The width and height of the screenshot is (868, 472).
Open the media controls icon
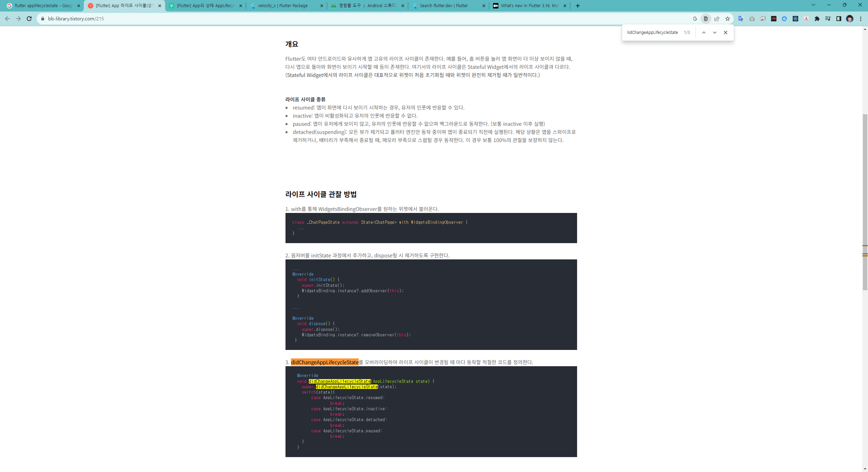(828, 19)
